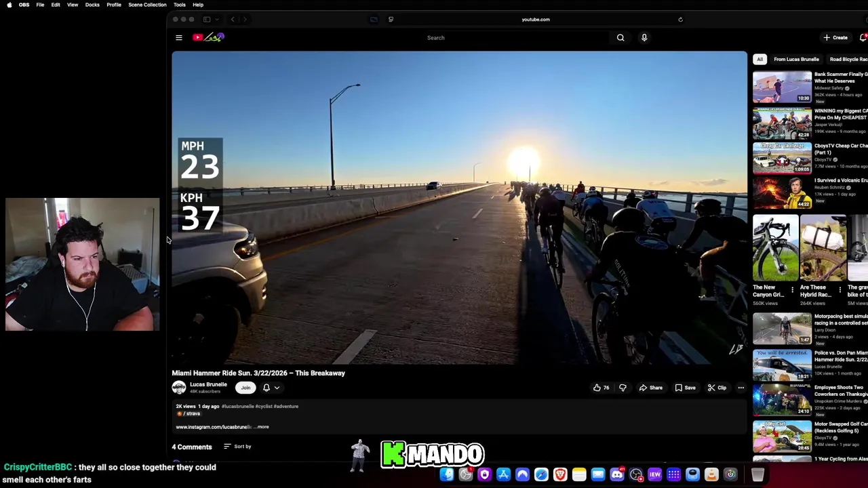Open the strava link chip
Viewport: 868px width, 488px height.
189,413
